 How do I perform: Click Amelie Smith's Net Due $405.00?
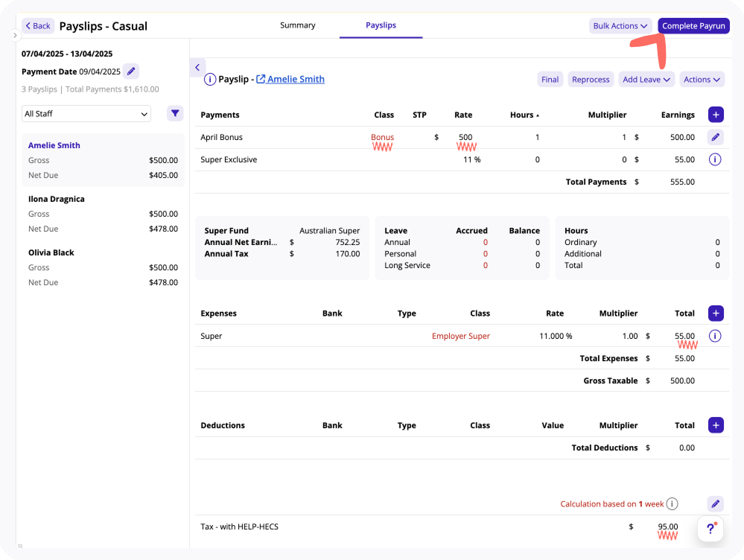pyautogui.click(x=163, y=175)
